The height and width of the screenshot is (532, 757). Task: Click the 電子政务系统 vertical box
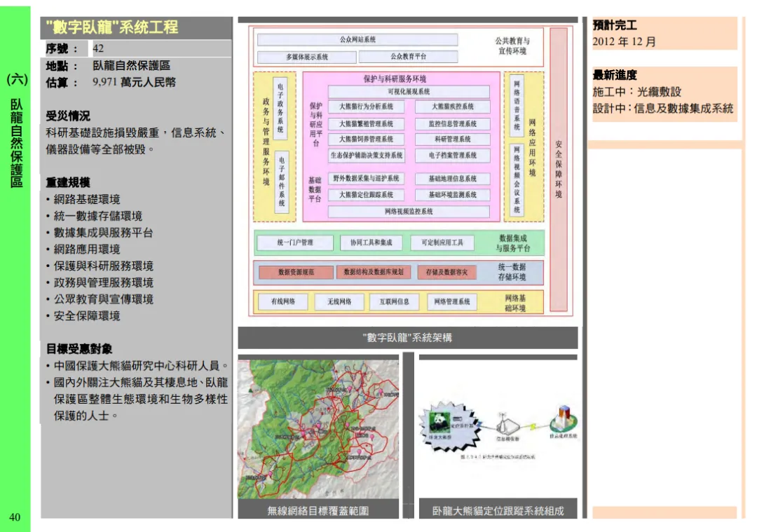[x=280, y=106]
